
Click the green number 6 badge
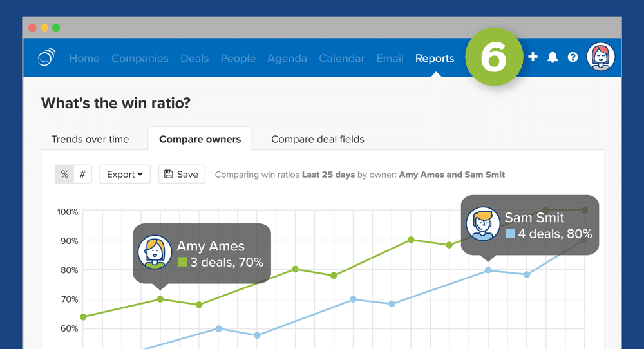(494, 57)
